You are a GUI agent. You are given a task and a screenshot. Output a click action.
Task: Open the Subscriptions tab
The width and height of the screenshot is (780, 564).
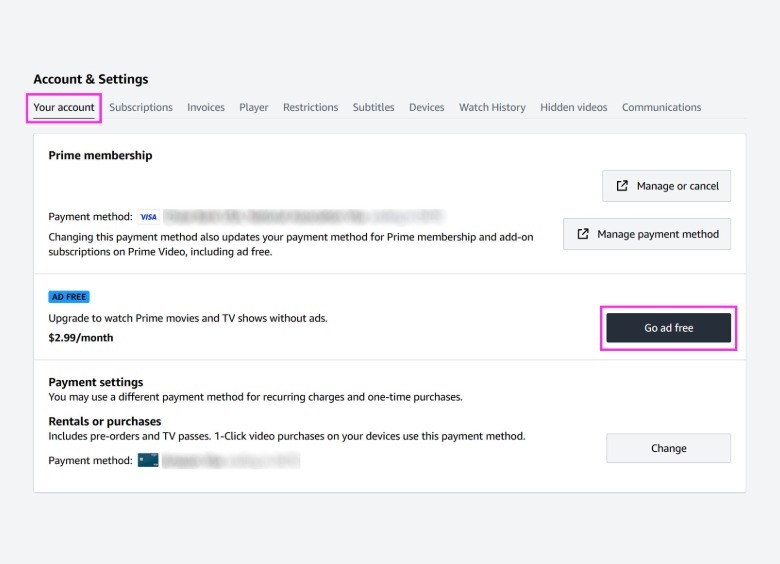(141, 107)
